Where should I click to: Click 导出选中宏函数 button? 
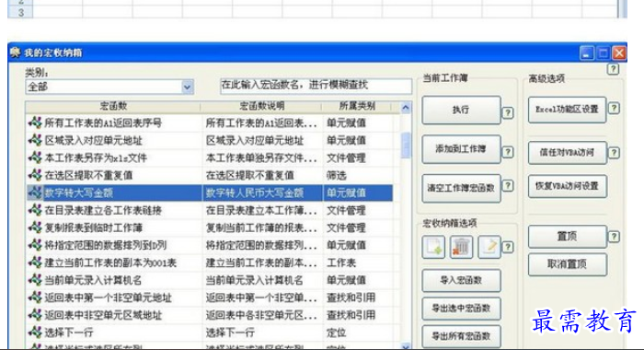461,309
